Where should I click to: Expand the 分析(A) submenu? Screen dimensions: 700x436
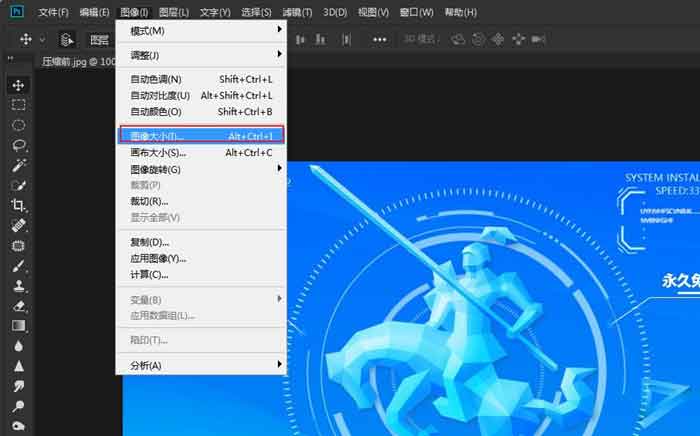201,365
